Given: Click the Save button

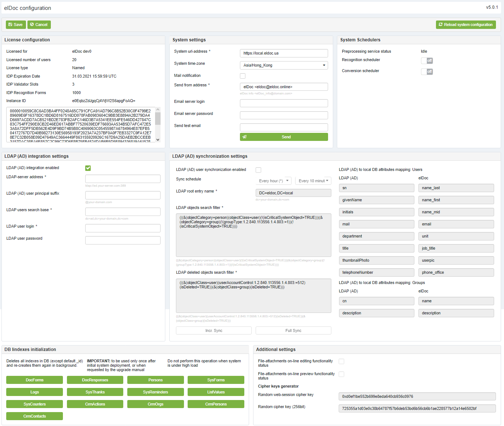Looking at the screenshot, I should click(x=16, y=25).
